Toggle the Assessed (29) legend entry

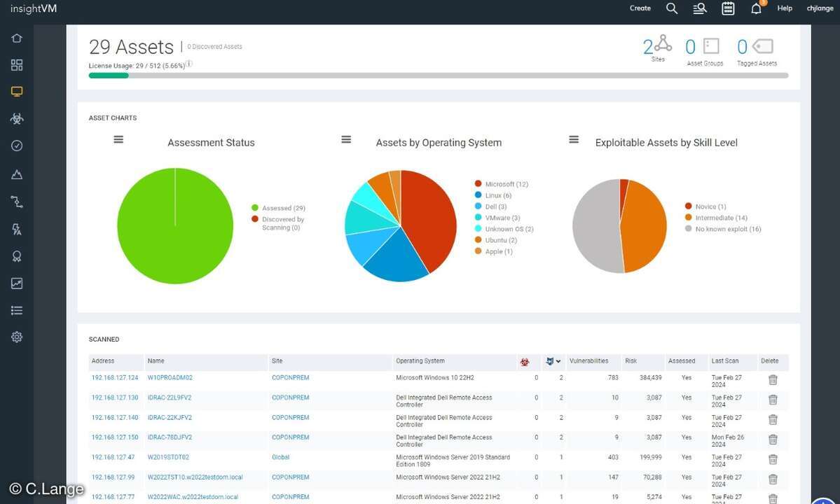coord(282,208)
